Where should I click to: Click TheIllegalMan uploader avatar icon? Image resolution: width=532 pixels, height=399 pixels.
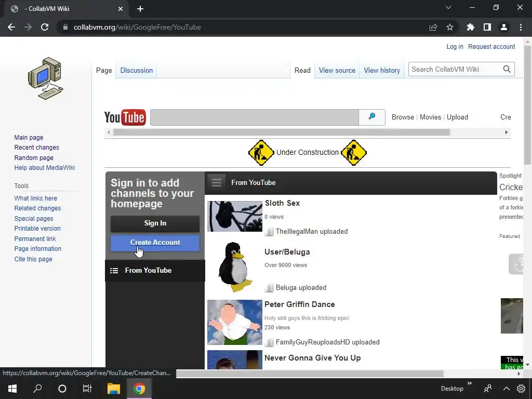[269, 232]
